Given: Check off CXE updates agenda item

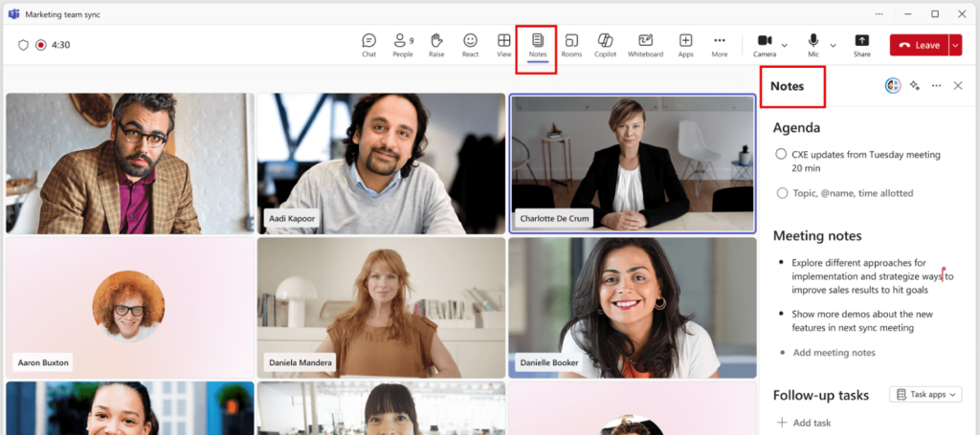Looking at the screenshot, I should point(781,154).
